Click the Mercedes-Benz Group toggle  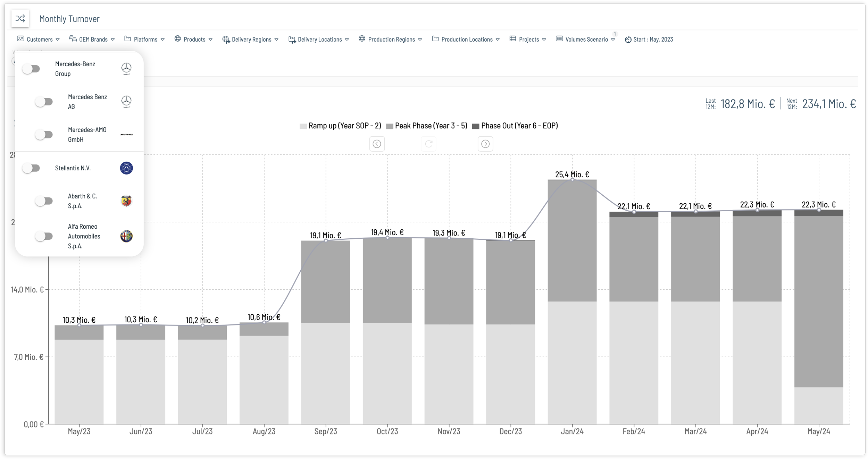click(31, 69)
